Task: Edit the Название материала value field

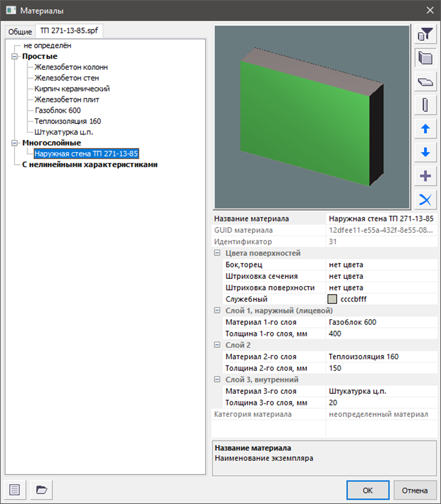Action: point(381,218)
